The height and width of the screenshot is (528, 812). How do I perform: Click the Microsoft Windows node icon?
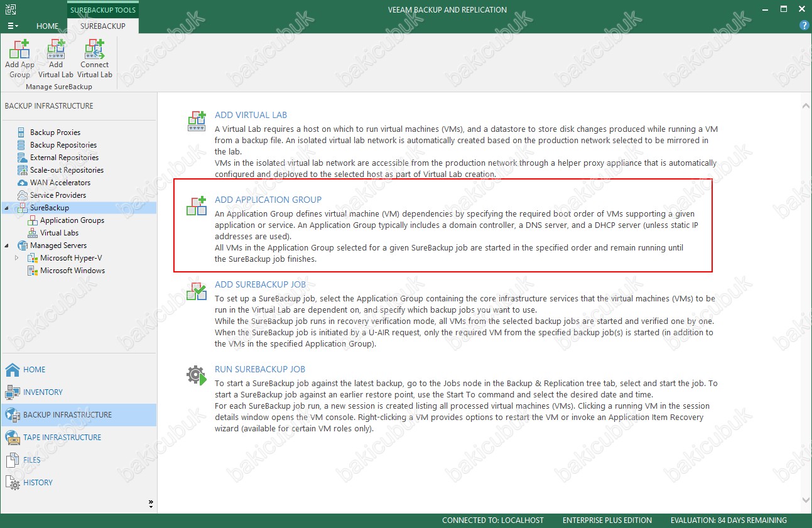pos(33,271)
